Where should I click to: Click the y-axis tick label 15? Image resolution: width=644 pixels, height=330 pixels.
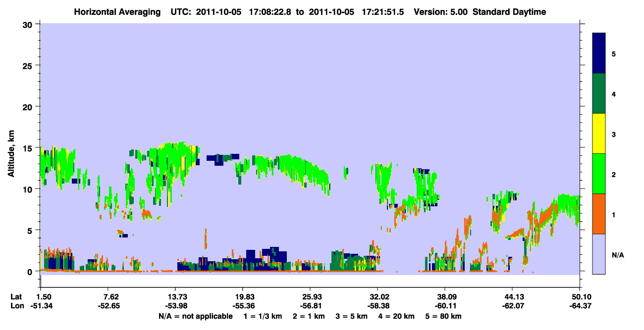click(29, 148)
